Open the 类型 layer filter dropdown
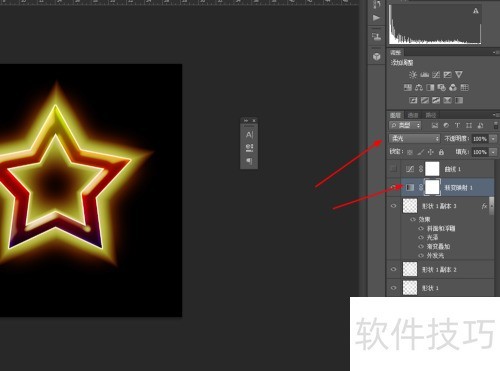500x371 pixels. click(x=405, y=125)
